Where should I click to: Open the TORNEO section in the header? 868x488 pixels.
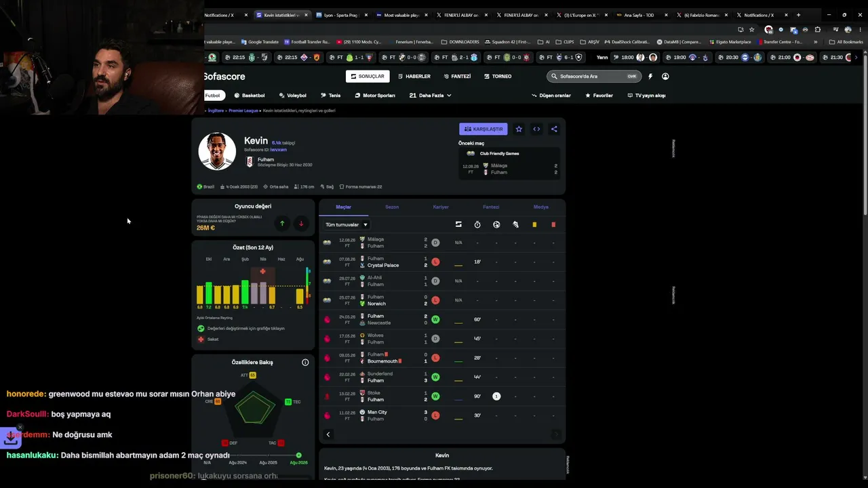498,77
